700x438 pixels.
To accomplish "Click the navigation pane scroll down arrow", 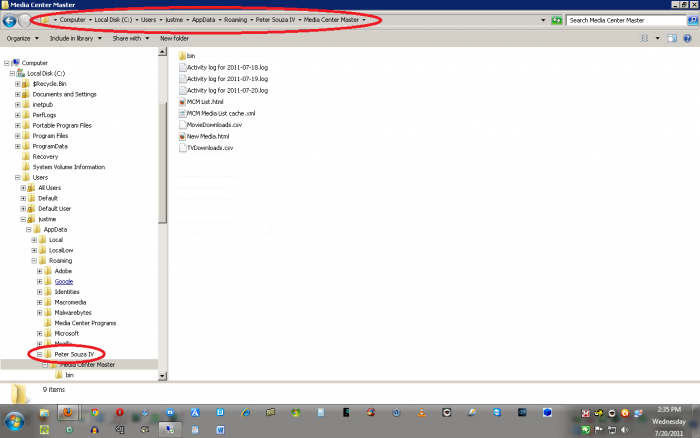I will point(162,376).
